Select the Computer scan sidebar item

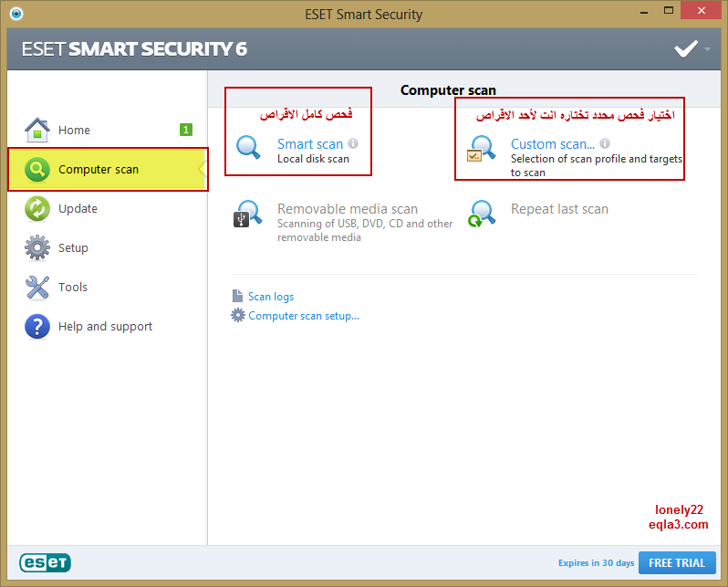coord(108,169)
